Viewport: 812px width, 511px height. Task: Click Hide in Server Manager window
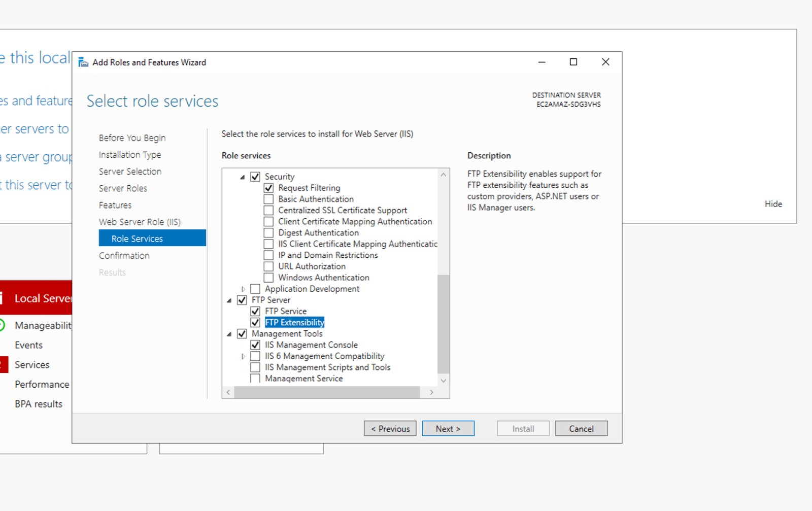pyautogui.click(x=773, y=203)
